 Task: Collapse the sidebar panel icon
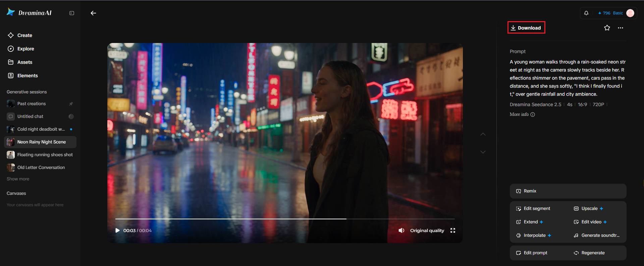click(x=72, y=13)
